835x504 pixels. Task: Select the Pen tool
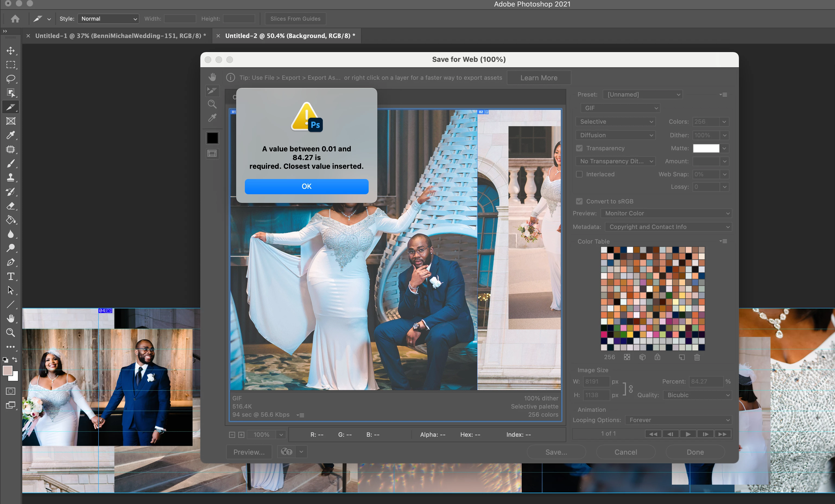click(11, 262)
